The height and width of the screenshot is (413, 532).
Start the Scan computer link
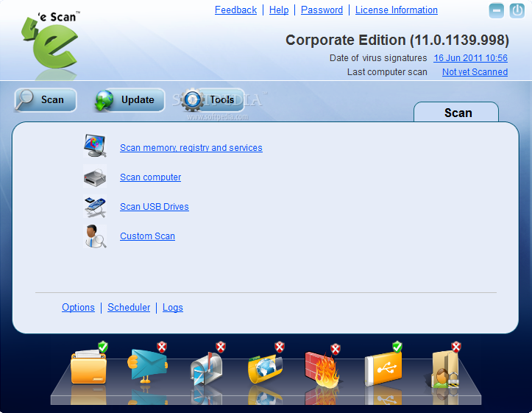pos(150,177)
